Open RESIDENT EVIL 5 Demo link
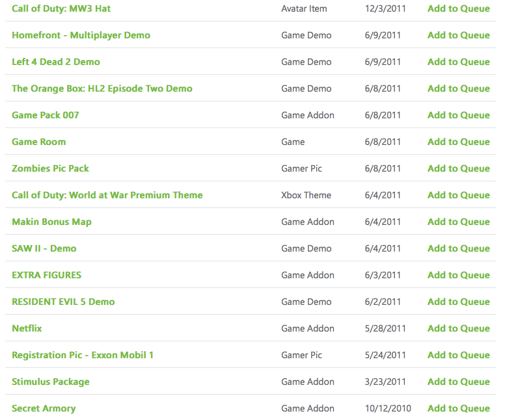This screenshot has width=516, height=420. (x=63, y=302)
